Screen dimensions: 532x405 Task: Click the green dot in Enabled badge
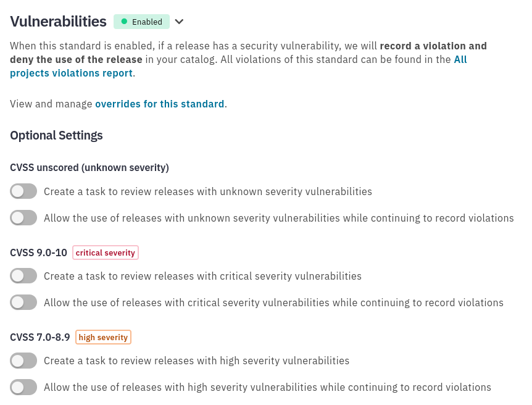(x=124, y=22)
